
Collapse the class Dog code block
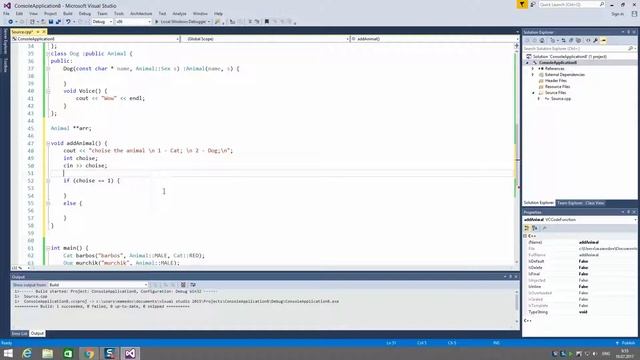(48, 53)
